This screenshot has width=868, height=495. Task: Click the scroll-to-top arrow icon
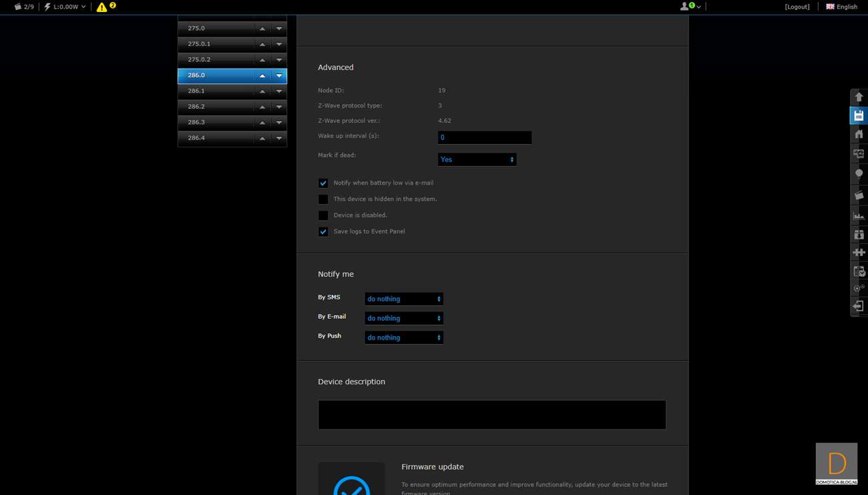pyautogui.click(x=859, y=97)
